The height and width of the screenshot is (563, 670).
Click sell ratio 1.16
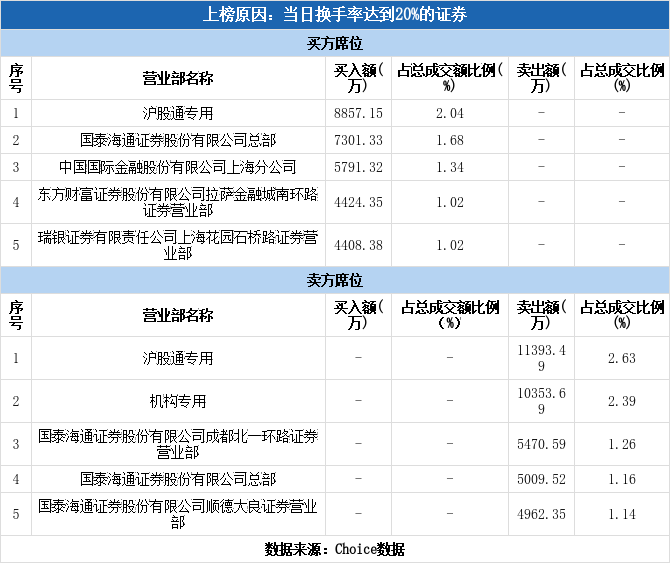point(622,479)
